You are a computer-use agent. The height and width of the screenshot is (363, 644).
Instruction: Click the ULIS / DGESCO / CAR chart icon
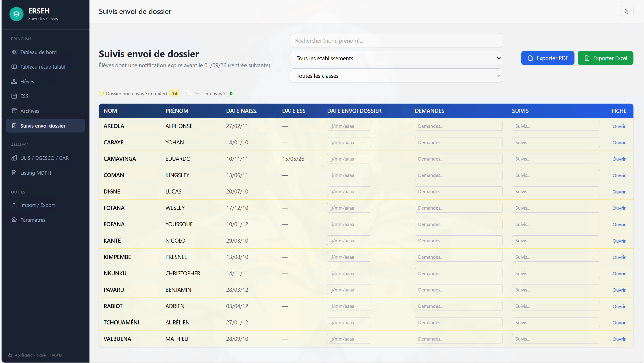[x=14, y=158]
